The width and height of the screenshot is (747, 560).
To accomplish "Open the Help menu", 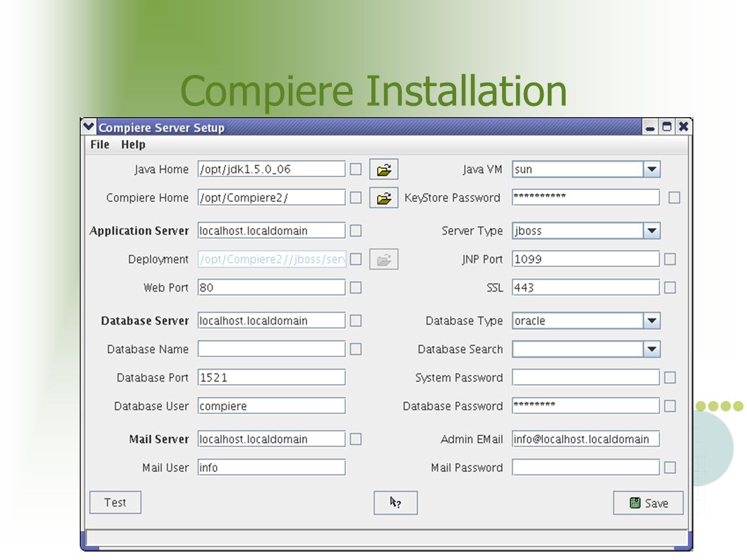I will (133, 144).
